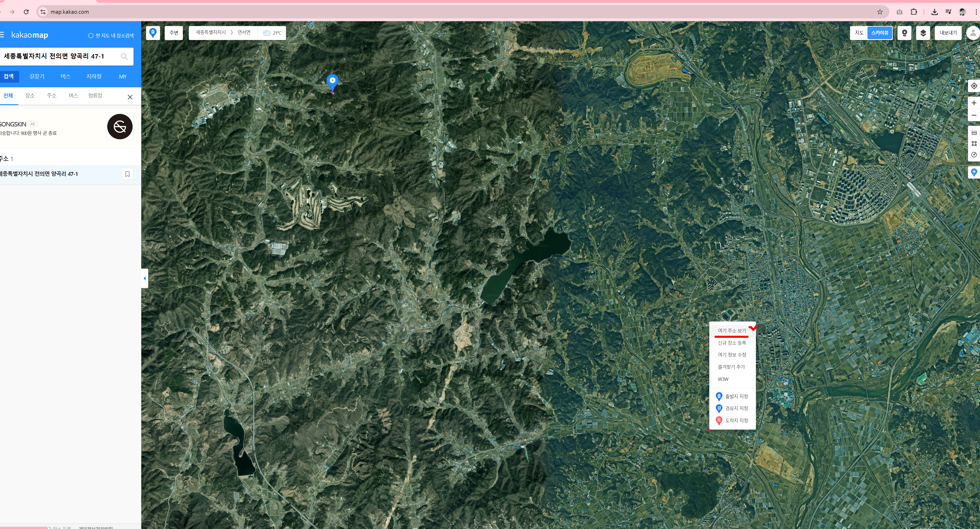The height and width of the screenshot is (529, 980).
Task: Select the distance ruler measuring tool
Action: coord(974,133)
